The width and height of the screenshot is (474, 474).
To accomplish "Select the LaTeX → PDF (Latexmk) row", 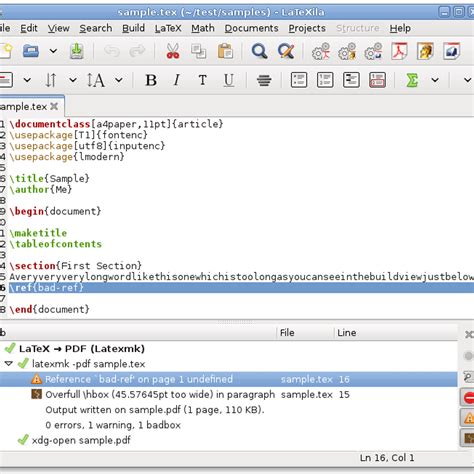I will 229,349.
